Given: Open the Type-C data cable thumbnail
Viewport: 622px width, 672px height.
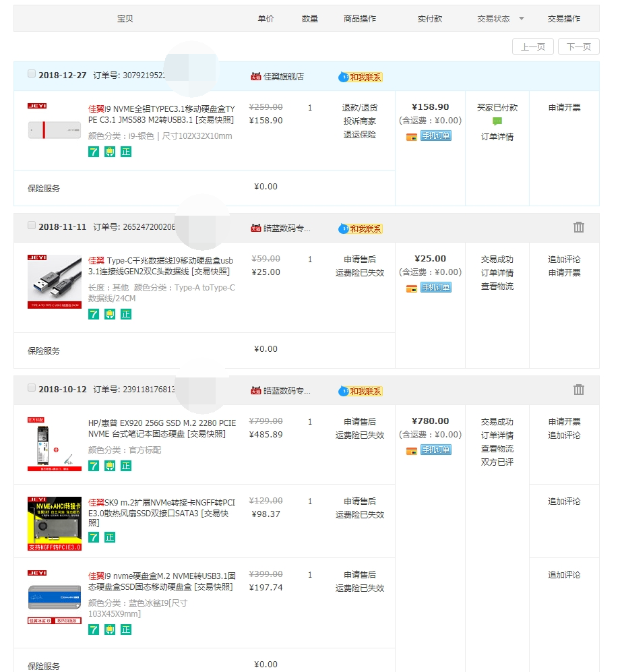Looking at the screenshot, I should click(55, 282).
